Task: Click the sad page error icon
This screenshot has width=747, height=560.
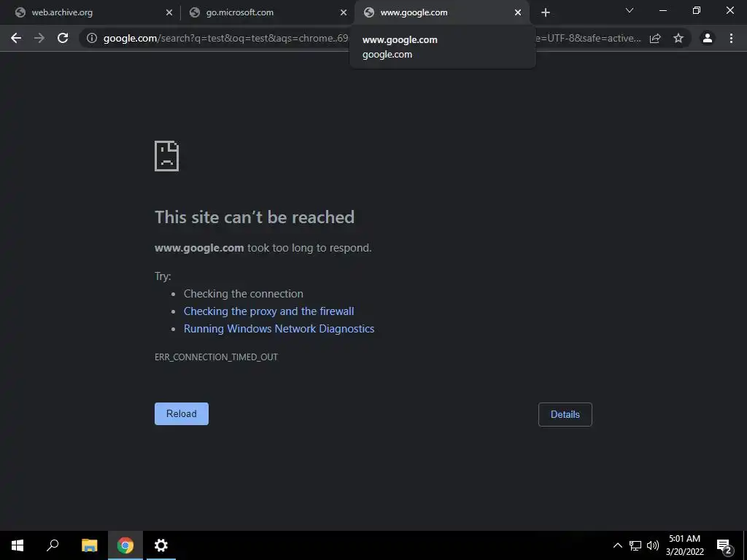Action: pos(167,156)
